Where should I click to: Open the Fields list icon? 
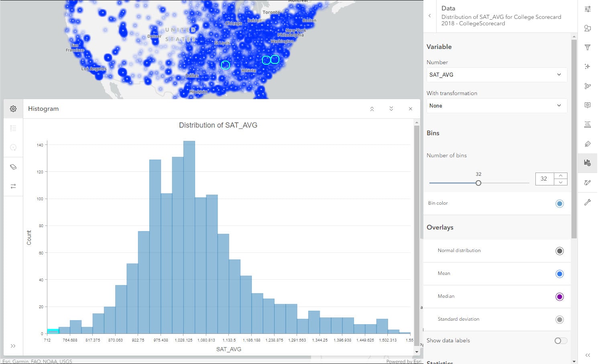[588, 124]
